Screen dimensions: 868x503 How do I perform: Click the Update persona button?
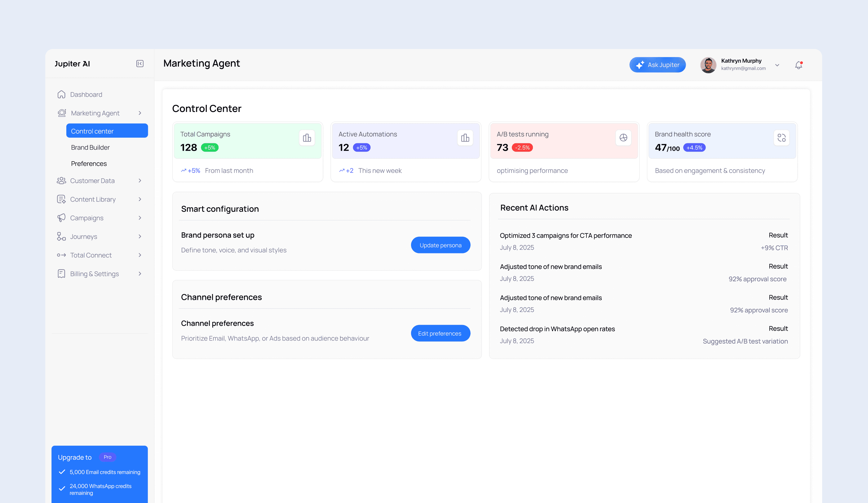click(x=440, y=245)
